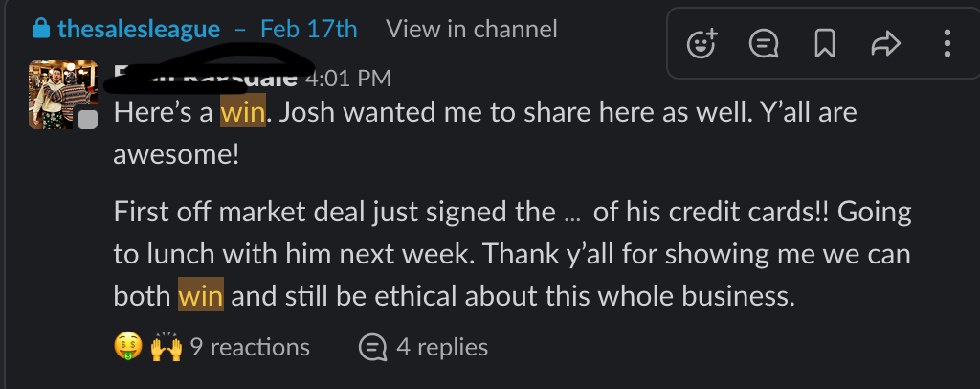Click the gray status square beside avatar
Image resolution: width=980 pixels, height=389 pixels.
(x=88, y=120)
